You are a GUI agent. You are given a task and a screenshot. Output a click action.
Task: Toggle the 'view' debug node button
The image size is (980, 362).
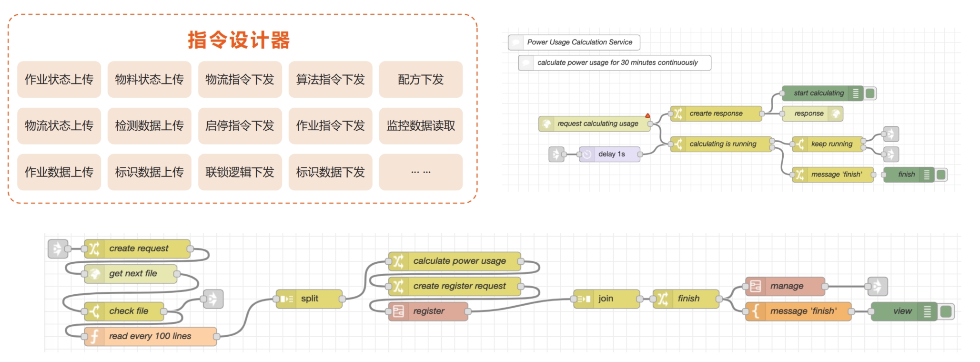946,311
